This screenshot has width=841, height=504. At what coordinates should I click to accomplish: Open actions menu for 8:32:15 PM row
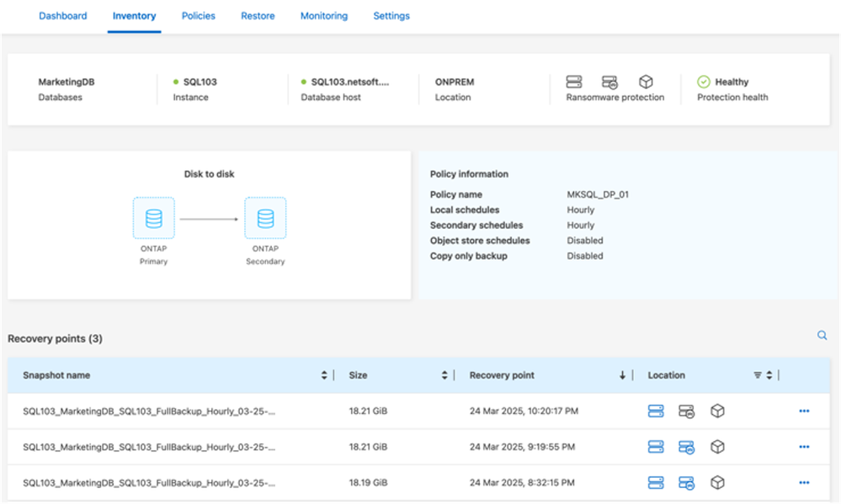pyautogui.click(x=804, y=483)
